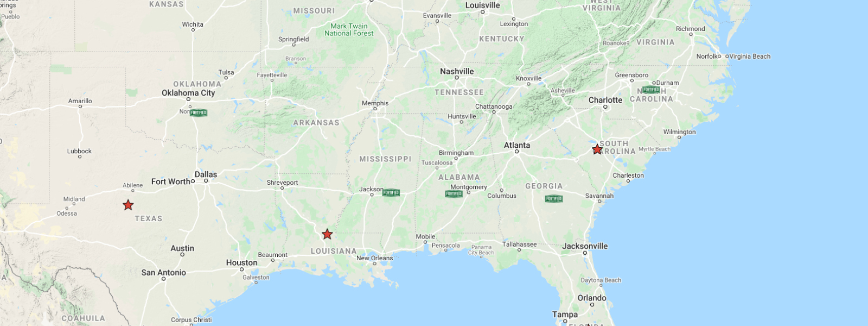Click the red star marker in Texas

[x=128, y=205]
